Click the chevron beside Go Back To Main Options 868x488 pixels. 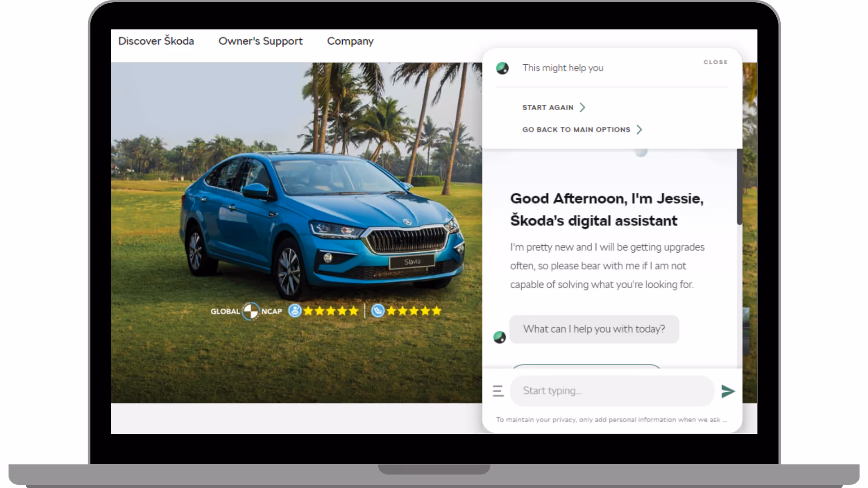coord(639,130)
